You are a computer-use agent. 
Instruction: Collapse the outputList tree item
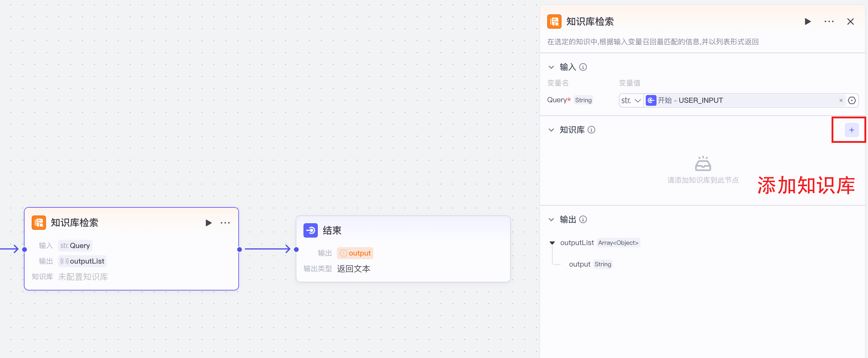[x=552, y=242]
